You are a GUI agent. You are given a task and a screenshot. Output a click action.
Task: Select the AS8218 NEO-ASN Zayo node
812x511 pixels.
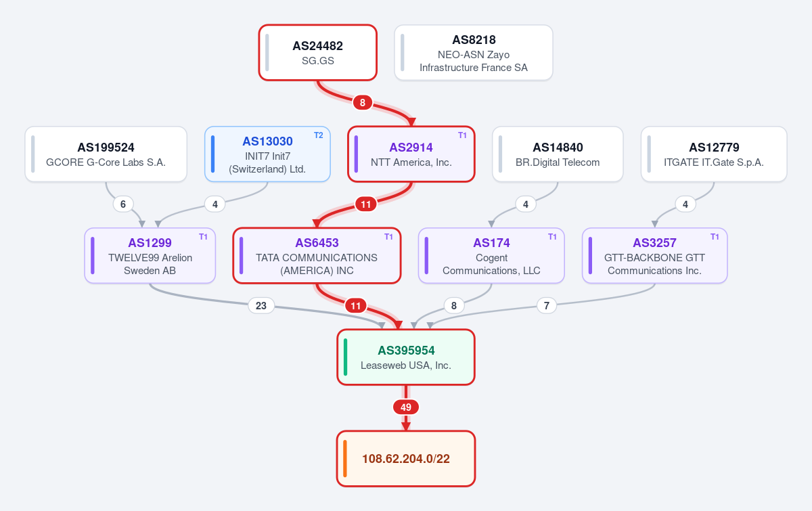click(x=474, y=53)
